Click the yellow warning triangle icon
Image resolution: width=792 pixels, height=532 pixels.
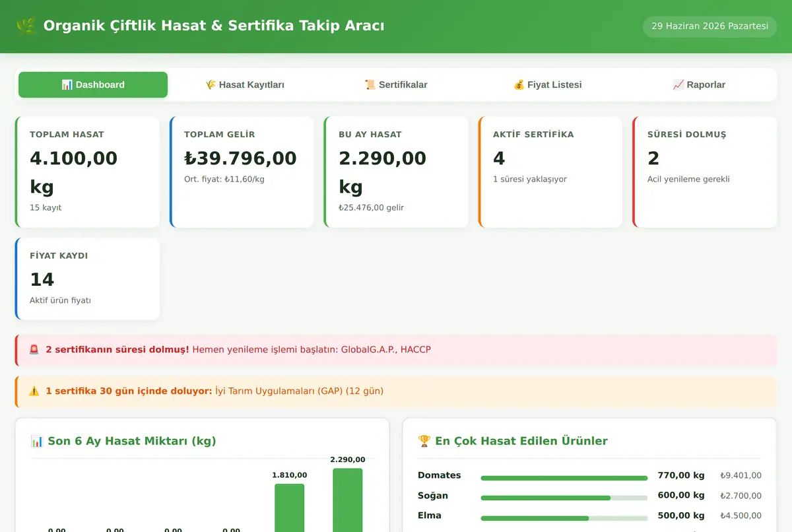click(34, 391)
